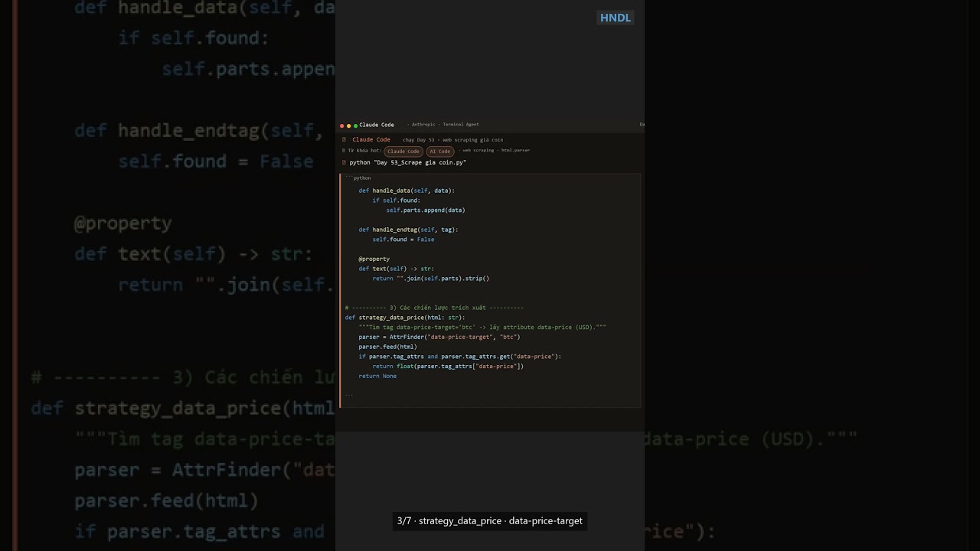Image resolution: width=980 pixels, height=551 pixels.
Task: Click the 'def handle_endtag(self, tag):' line
Action: click(x=408, y=230)
